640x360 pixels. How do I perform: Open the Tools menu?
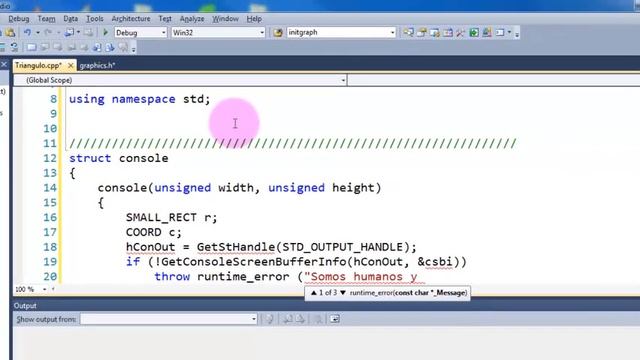(x=95, y=19)
